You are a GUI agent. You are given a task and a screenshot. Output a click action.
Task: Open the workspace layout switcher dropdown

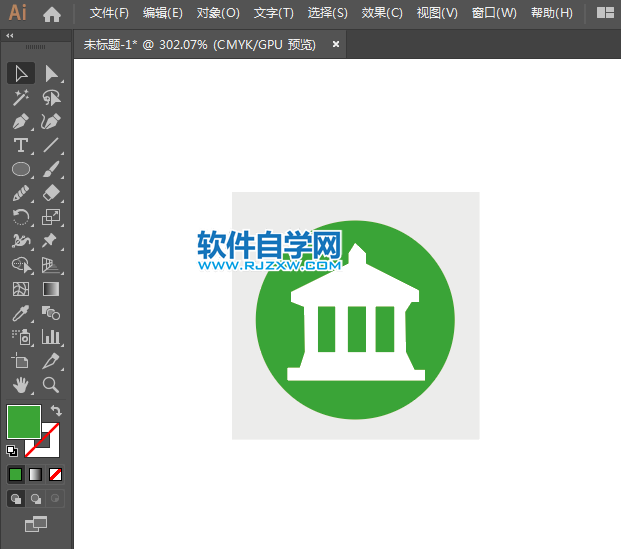point(605,13)
